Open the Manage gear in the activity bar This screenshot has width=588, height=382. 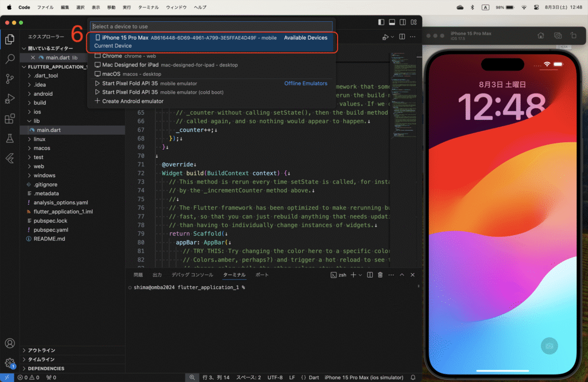tap(10, 362)
